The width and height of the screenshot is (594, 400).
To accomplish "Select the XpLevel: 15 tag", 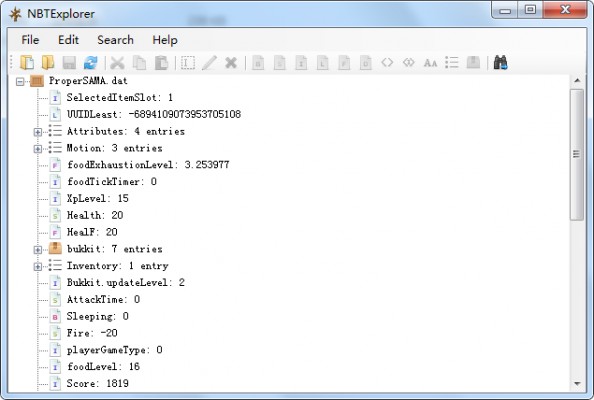I will point(98,198).
